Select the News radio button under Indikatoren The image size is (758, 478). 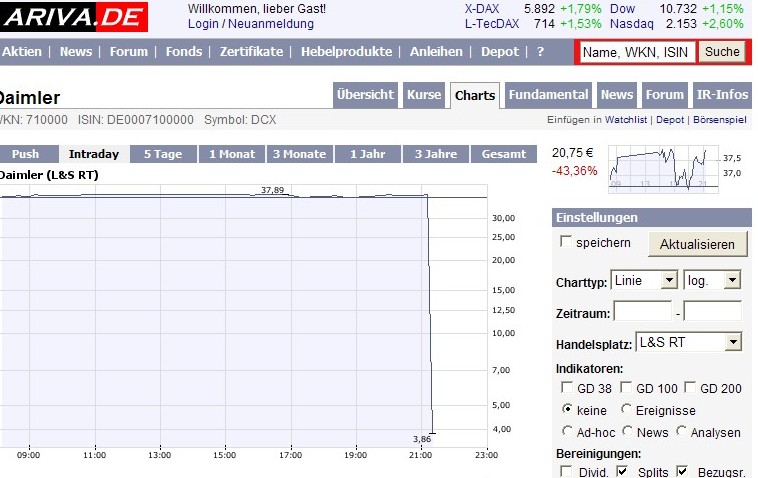[x=627, y=430]
